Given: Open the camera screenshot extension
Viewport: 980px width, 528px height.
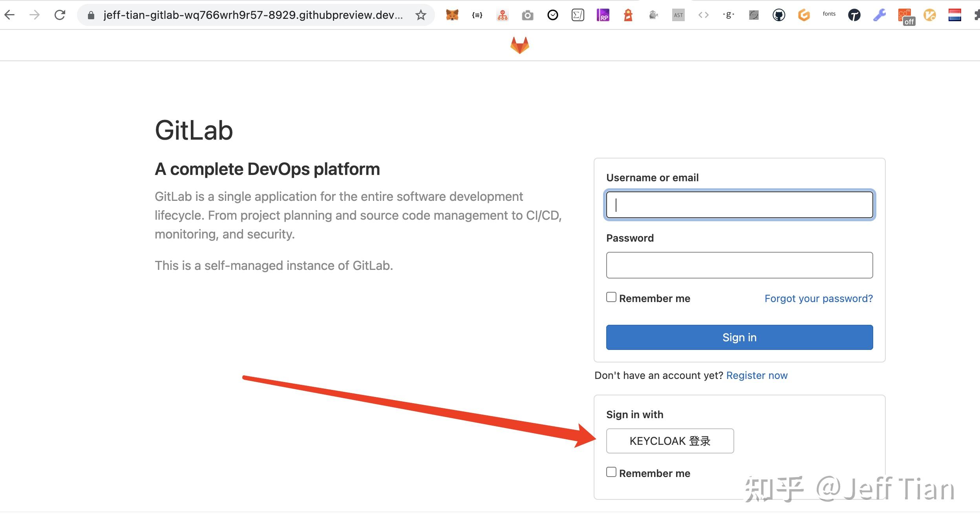Looking at the screenshot, I should 528,15.
